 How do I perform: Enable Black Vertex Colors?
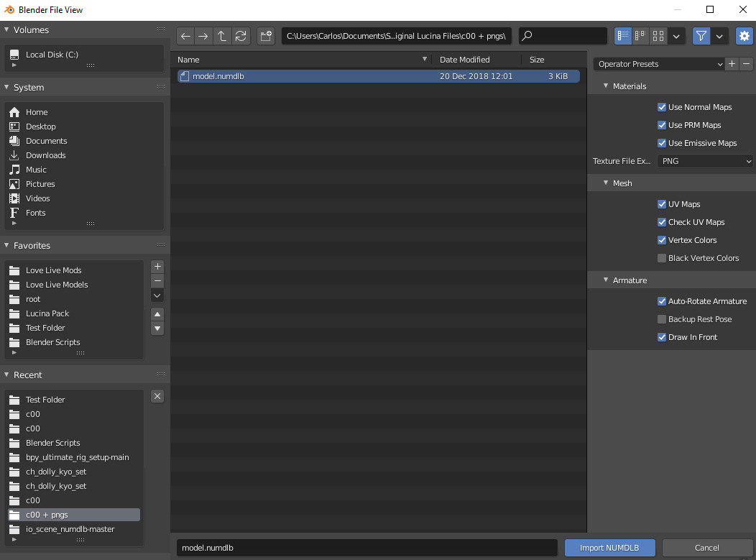[661, 258]
